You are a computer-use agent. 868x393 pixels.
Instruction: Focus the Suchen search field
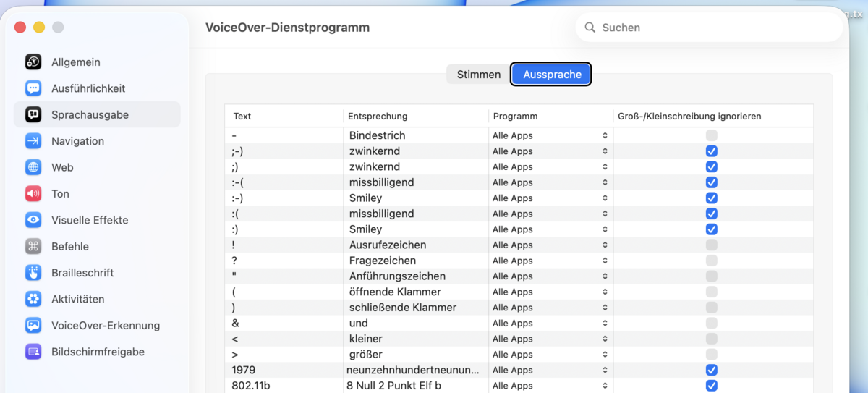click(709, 28)
